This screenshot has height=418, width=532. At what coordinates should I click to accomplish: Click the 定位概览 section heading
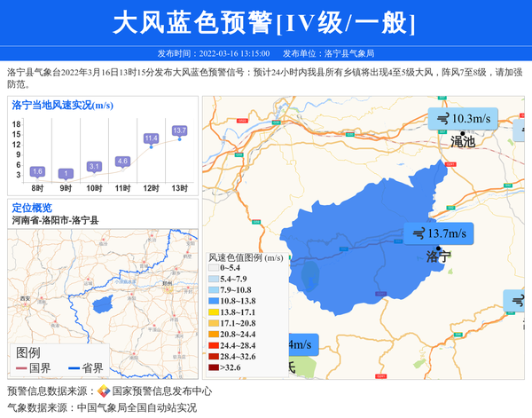point(32,208)
